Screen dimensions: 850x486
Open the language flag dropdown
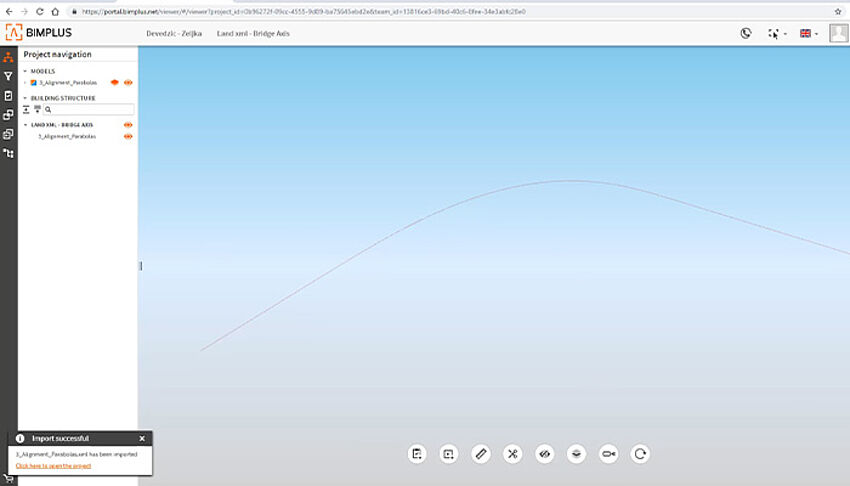point(808,33)
